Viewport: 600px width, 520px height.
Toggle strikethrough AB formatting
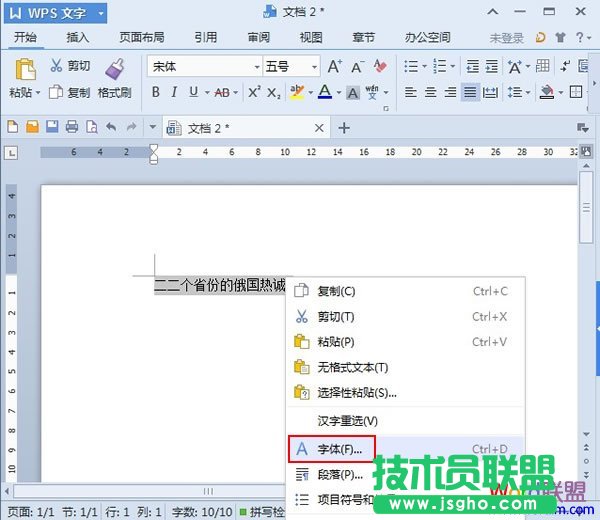point(222,93)
